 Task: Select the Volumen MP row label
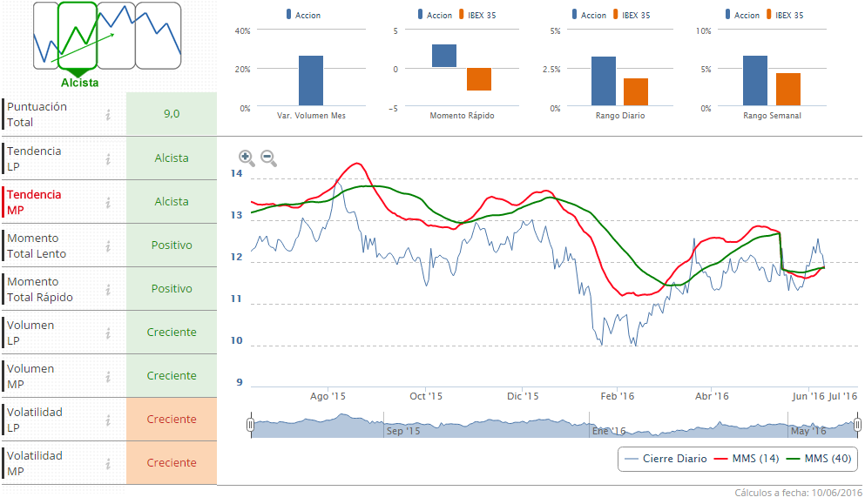coord(30,377)
